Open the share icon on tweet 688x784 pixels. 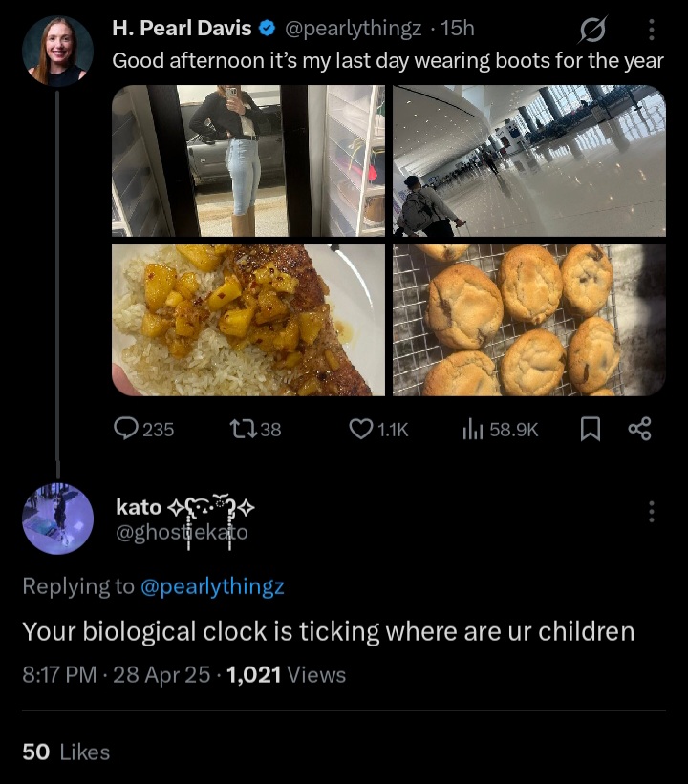639,430
